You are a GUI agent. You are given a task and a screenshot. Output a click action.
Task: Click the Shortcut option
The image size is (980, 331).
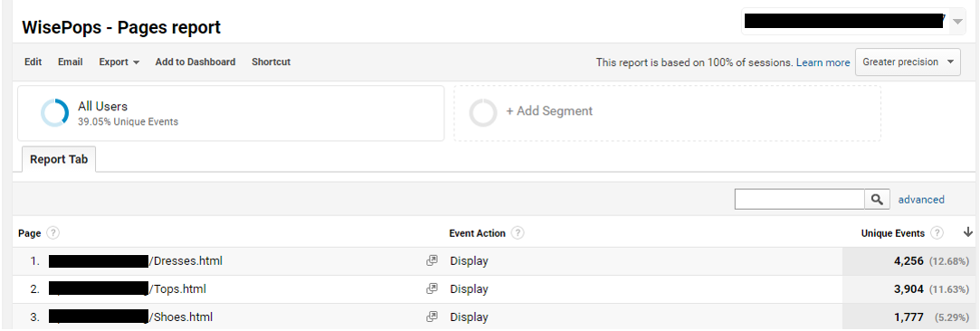click(x=271, y=61)
